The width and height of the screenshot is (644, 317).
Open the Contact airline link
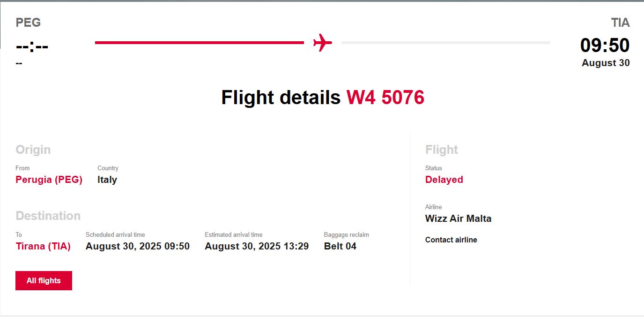(x=451, y=240)
